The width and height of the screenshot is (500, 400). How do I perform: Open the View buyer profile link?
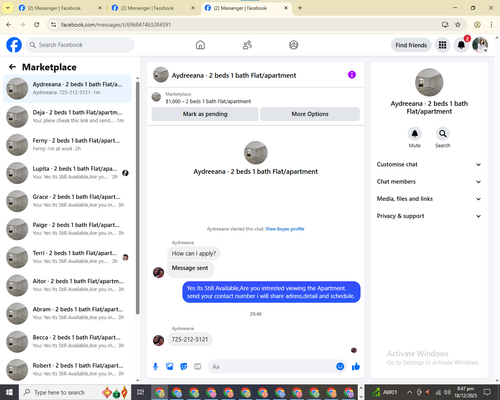pyautogui.click(x=285, y=229)
